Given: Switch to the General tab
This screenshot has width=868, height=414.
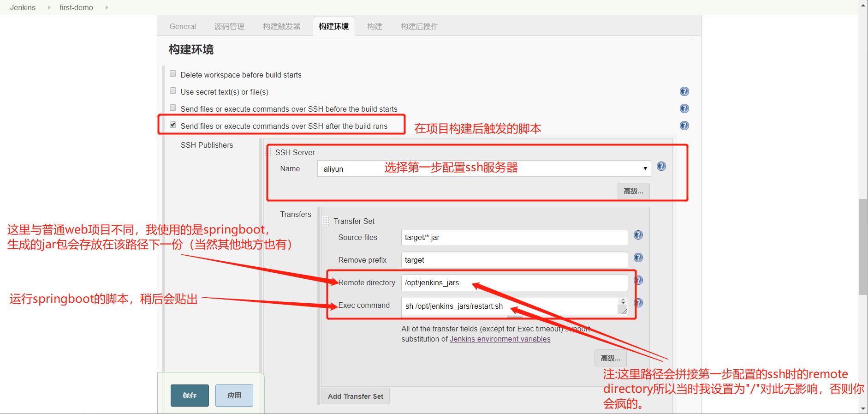Looking at the screenshot, I should click(183, 27).
